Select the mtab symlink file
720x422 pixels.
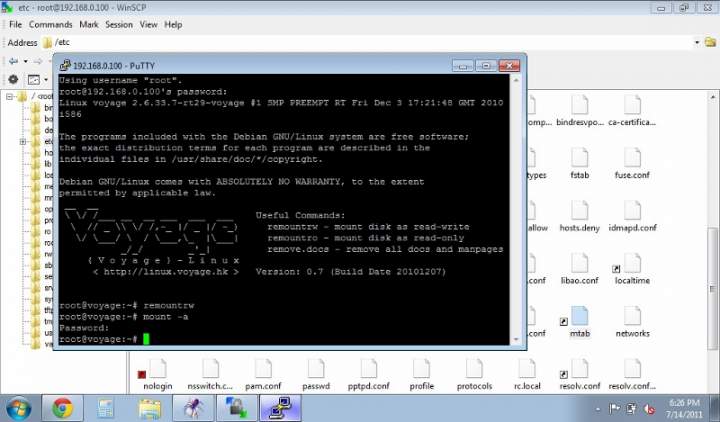[x=579, y=322]
